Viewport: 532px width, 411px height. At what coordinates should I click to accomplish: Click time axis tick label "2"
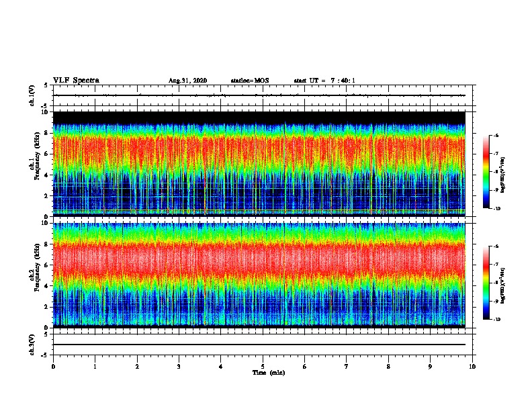pos(137,367)
